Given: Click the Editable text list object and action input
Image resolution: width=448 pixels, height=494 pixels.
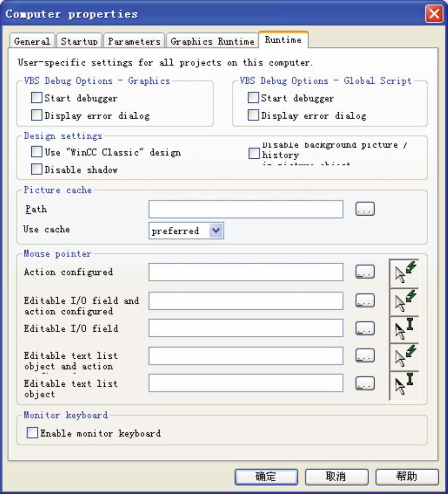Looking at the screenshot, I should [246, 356].
